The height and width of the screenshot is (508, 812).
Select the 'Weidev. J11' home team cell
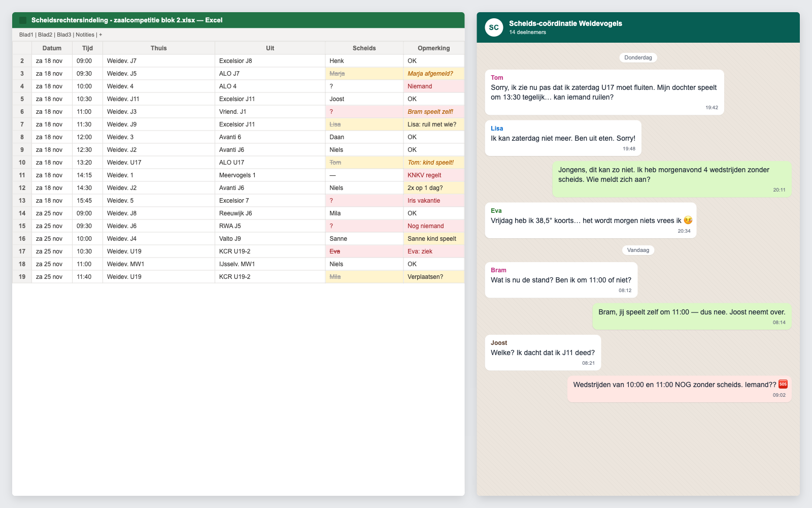point(159,99)
